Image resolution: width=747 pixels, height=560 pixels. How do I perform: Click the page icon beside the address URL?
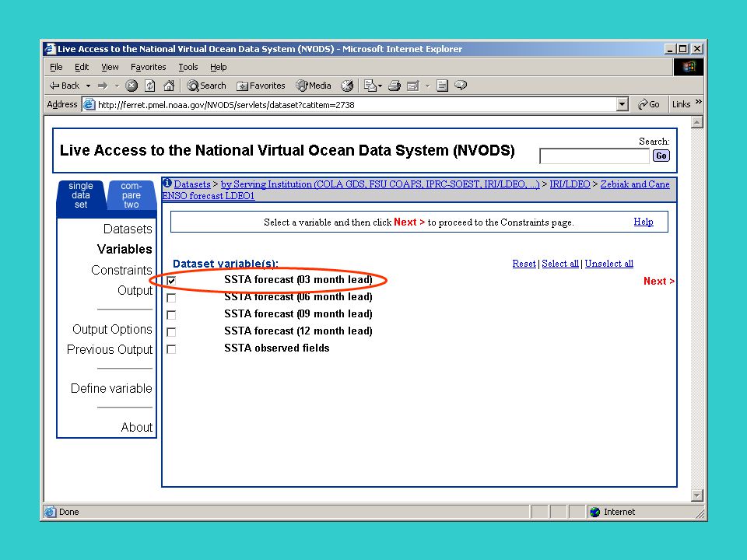(x=89, y=104)
